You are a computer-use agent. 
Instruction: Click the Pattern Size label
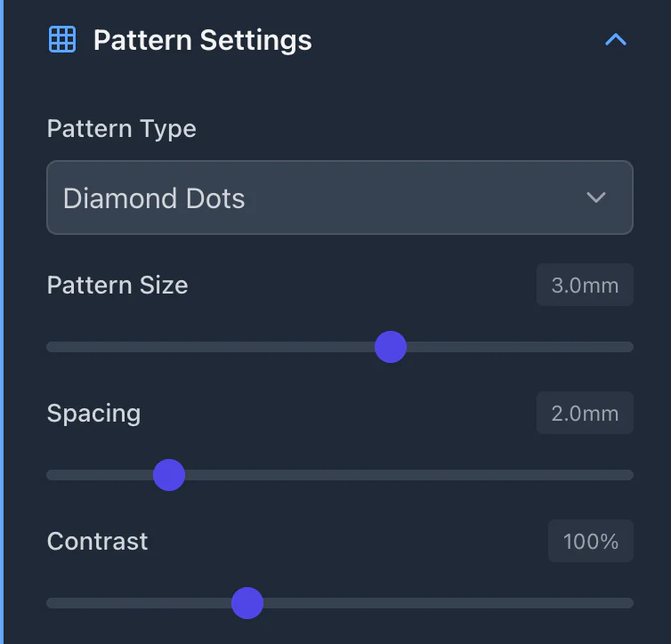pyautogui.click(x=117, y=286)
